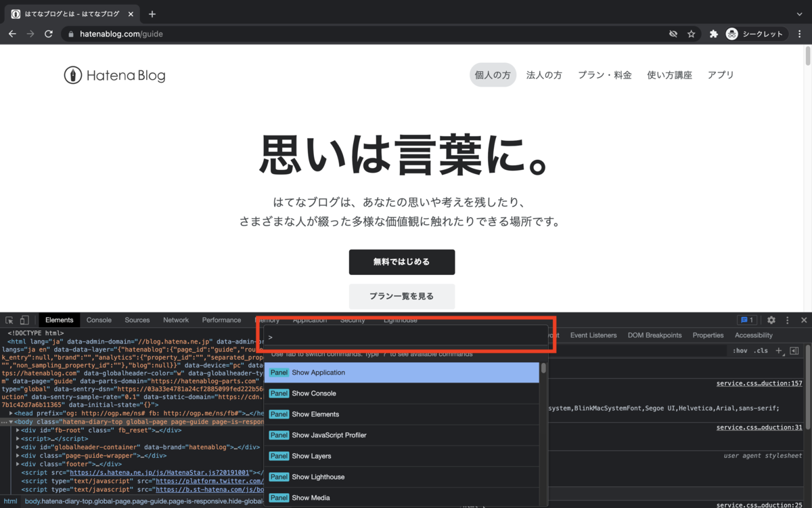Expand the head element in the DOM tree
The height and width of the screenshot is (508, 812).
[10, 413]
